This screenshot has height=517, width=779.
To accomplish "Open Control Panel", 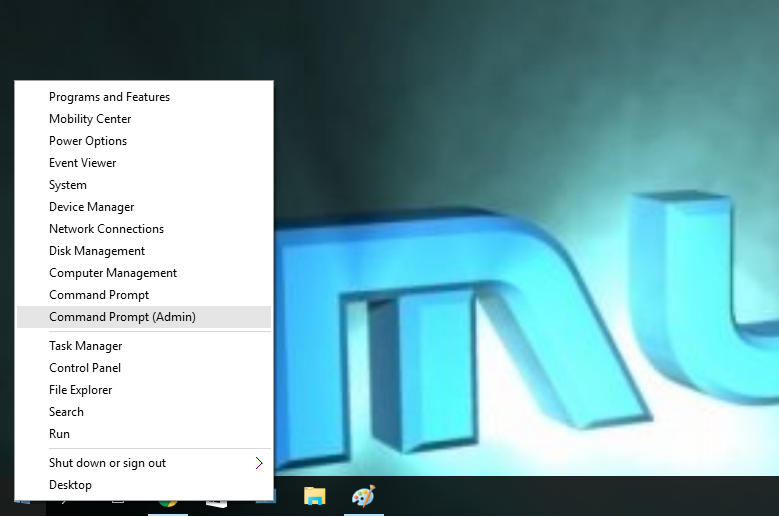I will tap(85, 368).
